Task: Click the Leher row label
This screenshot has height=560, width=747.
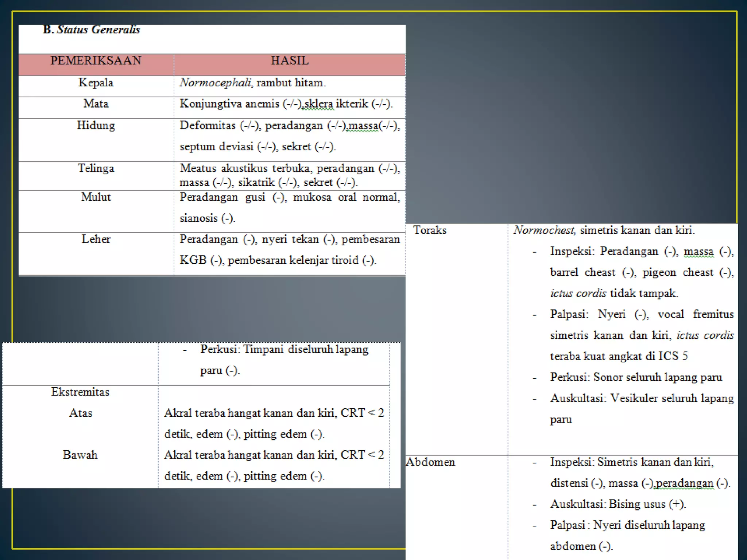Action: click(x=96, y=239)
